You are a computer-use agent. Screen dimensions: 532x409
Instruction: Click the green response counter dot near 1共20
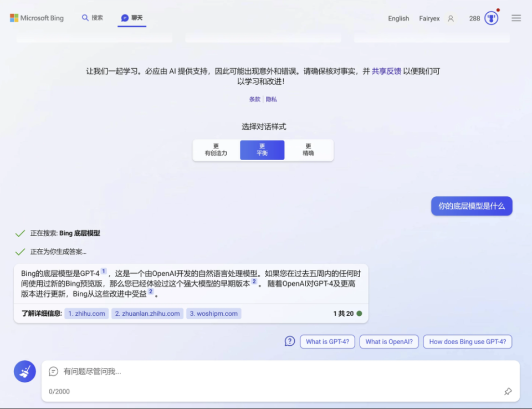359,314
